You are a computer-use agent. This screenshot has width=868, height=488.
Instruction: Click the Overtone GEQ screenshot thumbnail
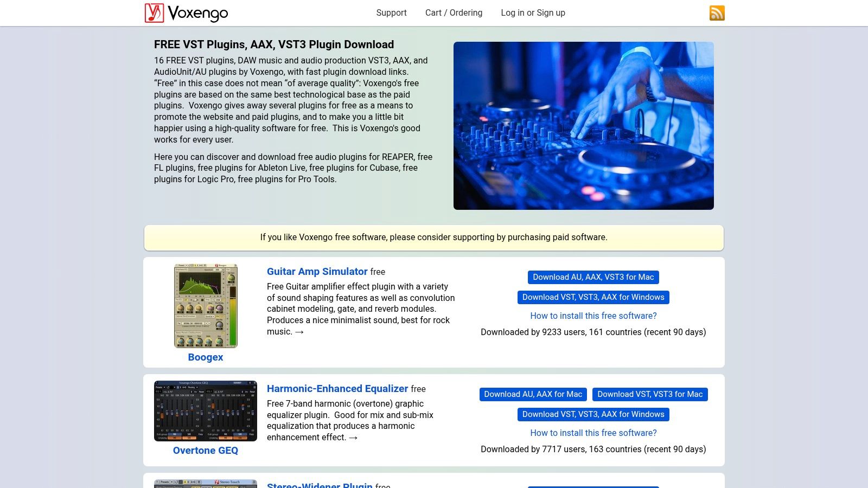click(x=206, y=411)
